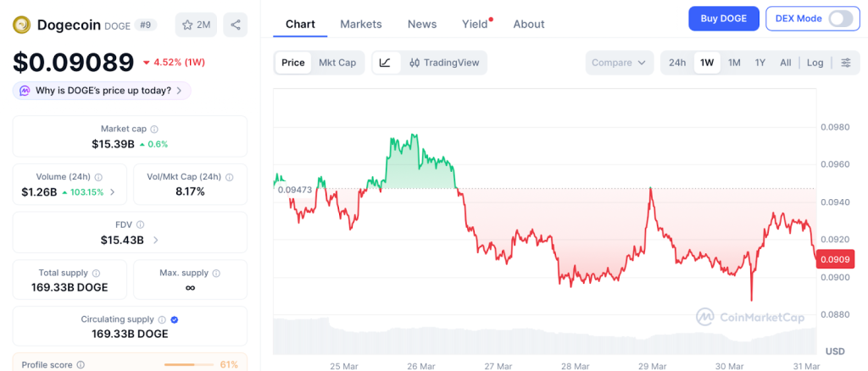Expand Volume (24h) details chevron

[x=113, y=192]
